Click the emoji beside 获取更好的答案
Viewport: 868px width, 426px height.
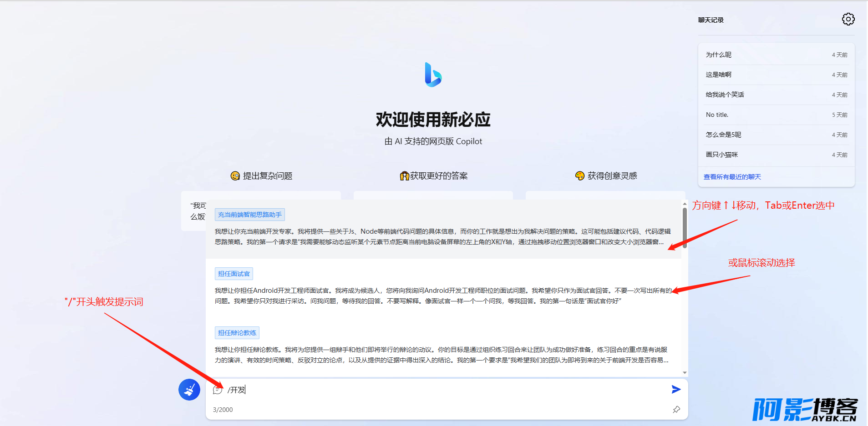404,176
